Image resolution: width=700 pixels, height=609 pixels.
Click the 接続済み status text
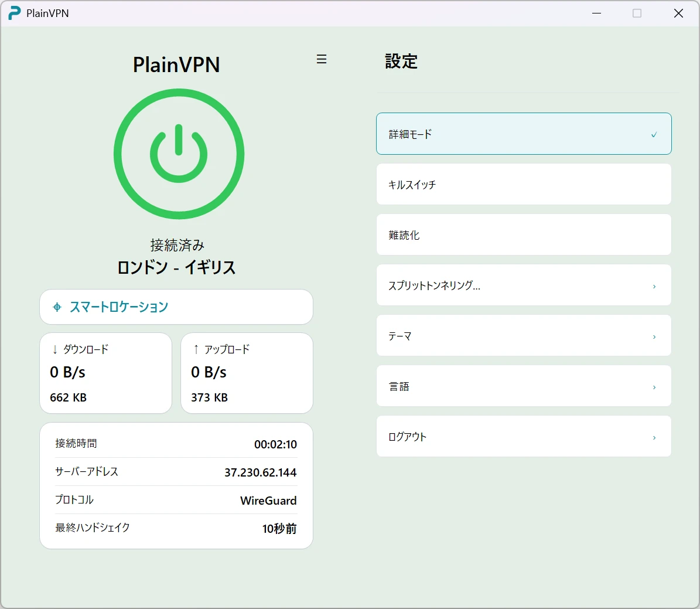pyautogui.click(x=177, y=245)
